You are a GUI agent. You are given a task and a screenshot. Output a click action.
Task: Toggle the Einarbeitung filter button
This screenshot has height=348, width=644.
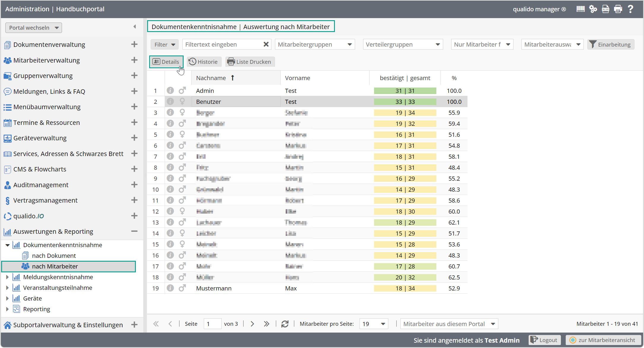tap(610, 45)
